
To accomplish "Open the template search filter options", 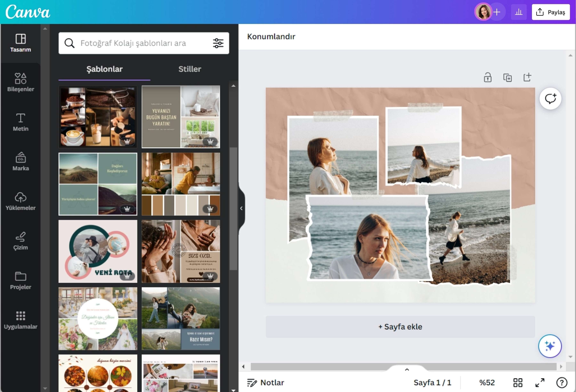I will pyautogui.click(x=218, y=43).
